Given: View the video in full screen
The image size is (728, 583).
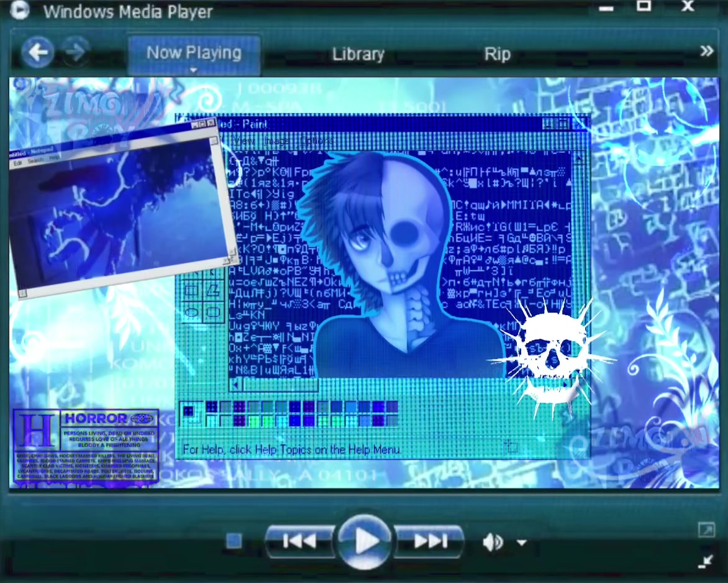Looking at the screenshot, I should point(706,529).
